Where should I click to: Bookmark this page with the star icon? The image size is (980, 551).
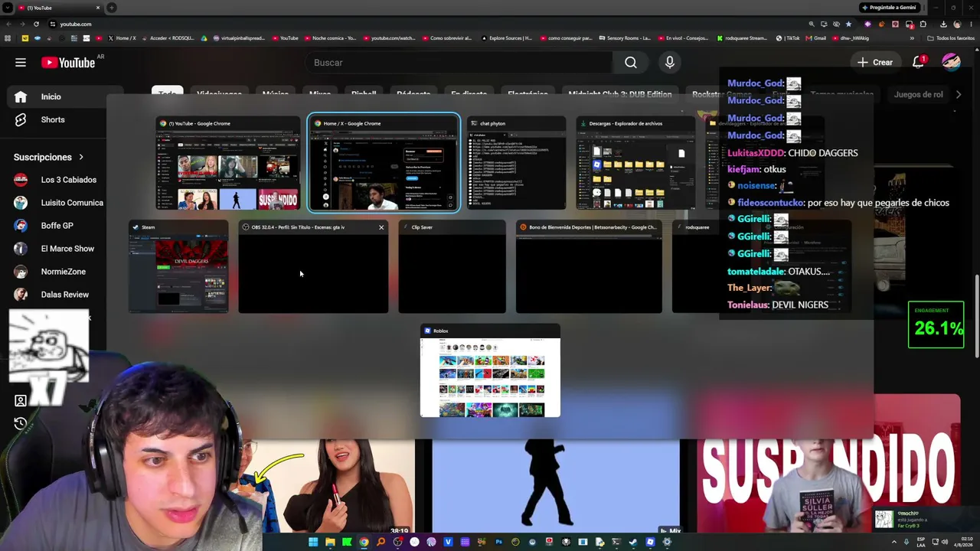pyautogui.click(x=848, y=24)
